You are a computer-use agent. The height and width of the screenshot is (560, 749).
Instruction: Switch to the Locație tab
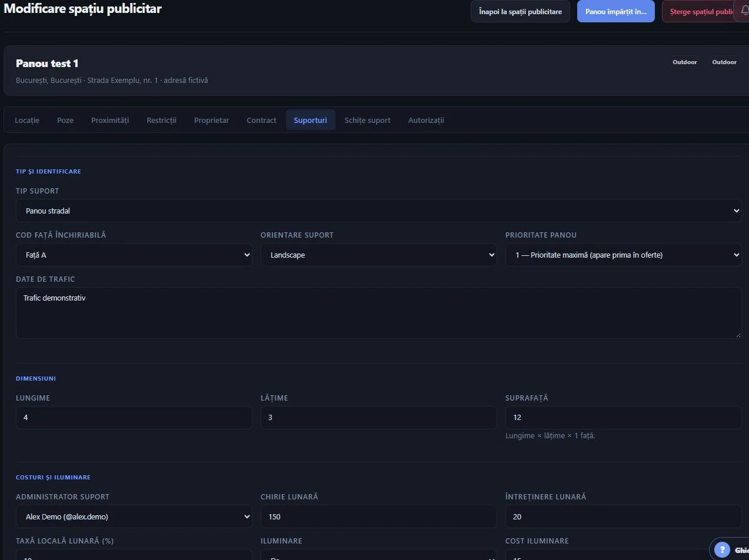[x=27, y=120]
